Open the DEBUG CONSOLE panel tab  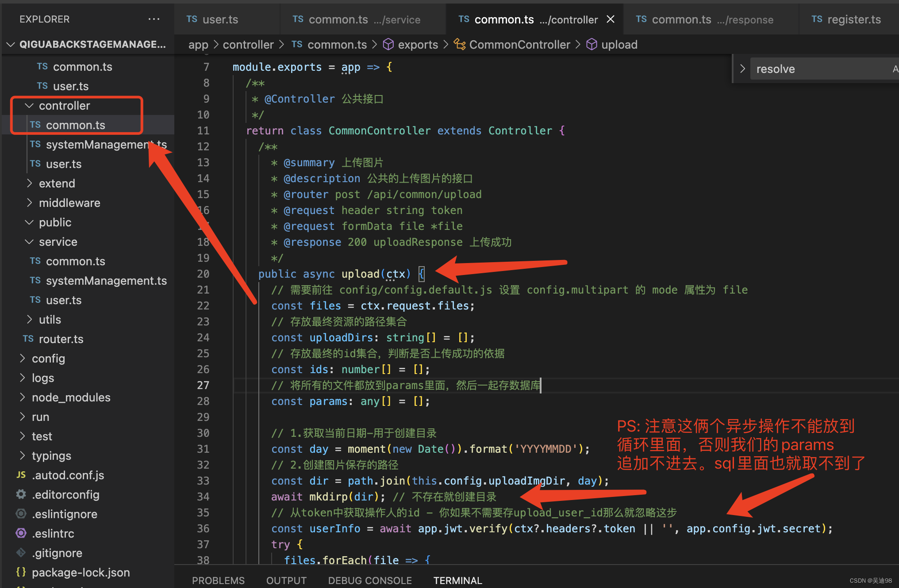pos(370,580)
